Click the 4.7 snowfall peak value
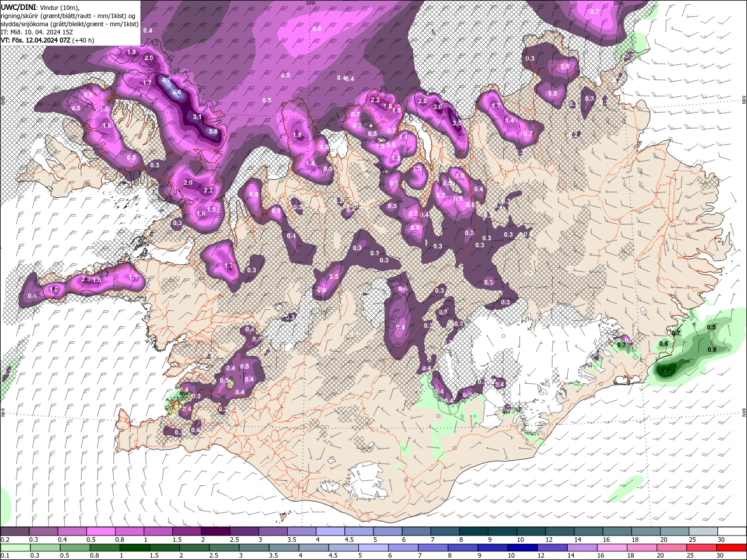The image size is (747, 560). [166, 80]
